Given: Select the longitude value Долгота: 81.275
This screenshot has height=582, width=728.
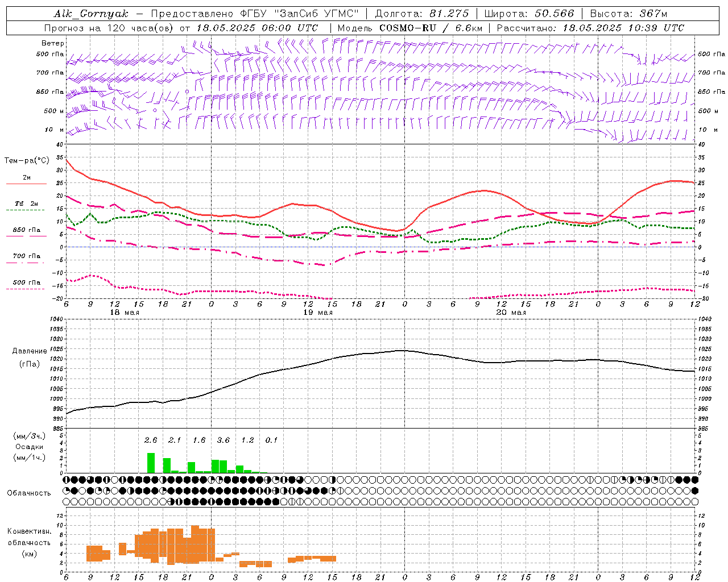Looking at the screenshot, I should 422,14.
